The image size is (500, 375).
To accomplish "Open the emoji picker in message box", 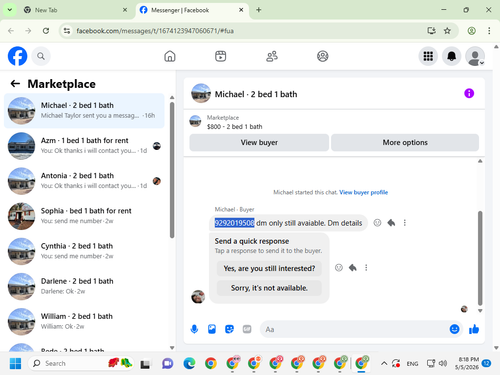I will click(x=454, y=329).
